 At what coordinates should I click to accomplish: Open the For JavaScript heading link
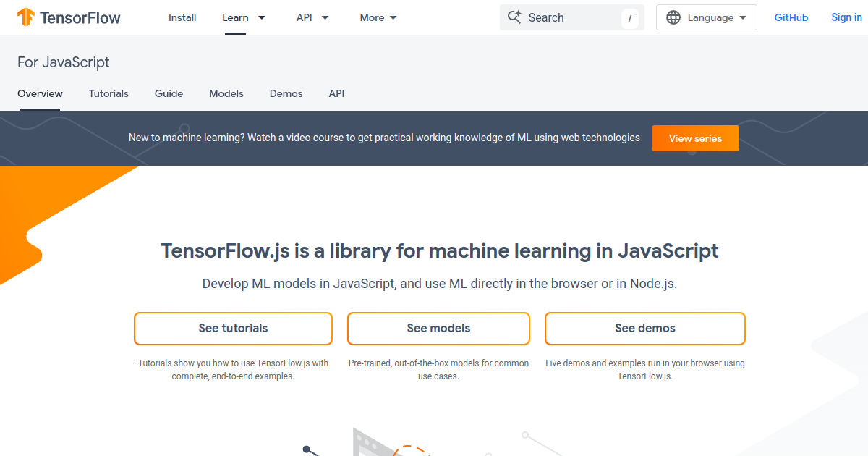pyautogui.click(x=64, y=62)
